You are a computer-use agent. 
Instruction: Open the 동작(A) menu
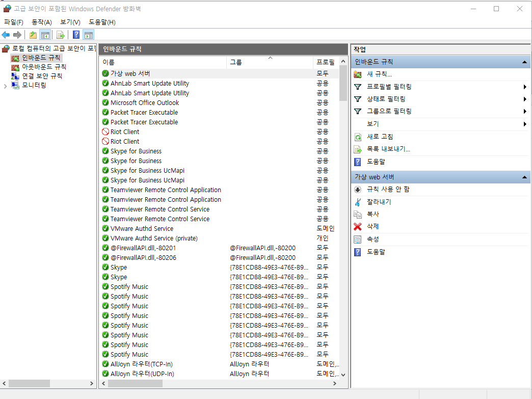pos(42,22)
